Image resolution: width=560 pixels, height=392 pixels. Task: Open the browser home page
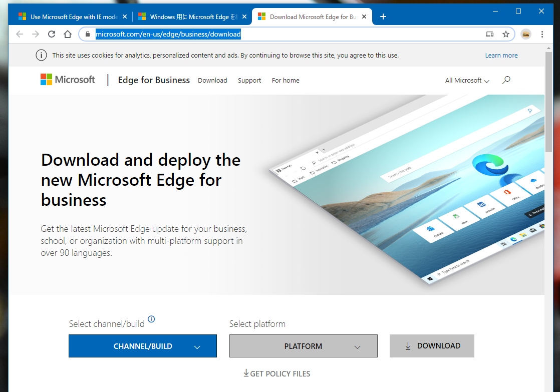(x=68, y=34)
